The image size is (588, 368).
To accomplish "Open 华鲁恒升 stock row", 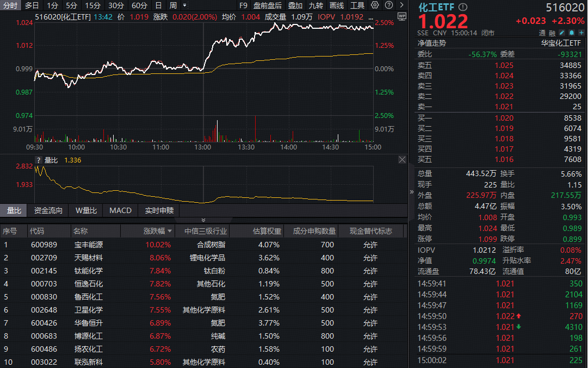I will (x=203, y=323).
